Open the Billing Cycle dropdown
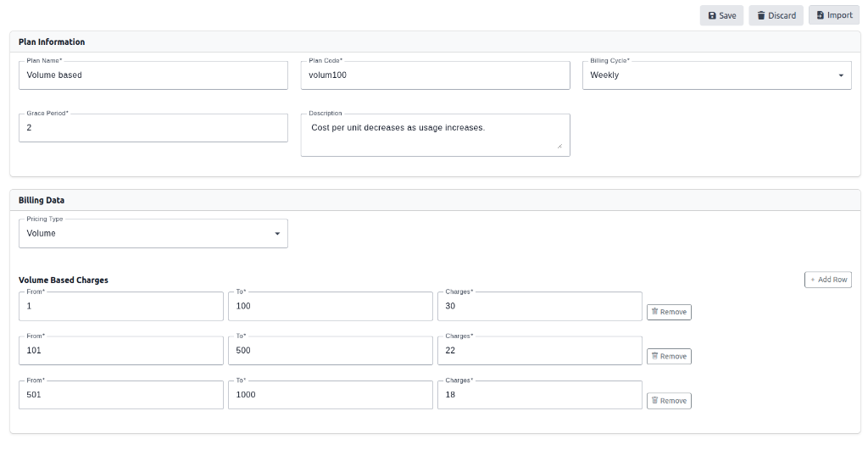 (716, 75)
